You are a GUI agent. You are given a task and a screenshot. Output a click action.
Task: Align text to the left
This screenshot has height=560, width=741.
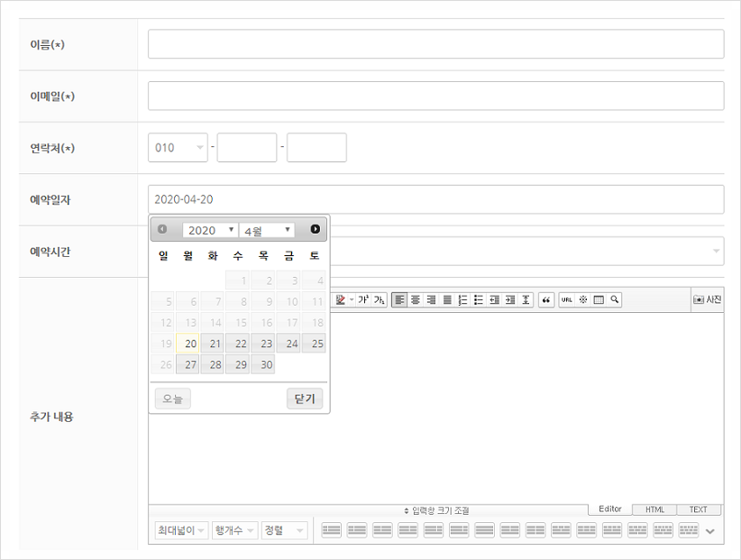[399, 299]
